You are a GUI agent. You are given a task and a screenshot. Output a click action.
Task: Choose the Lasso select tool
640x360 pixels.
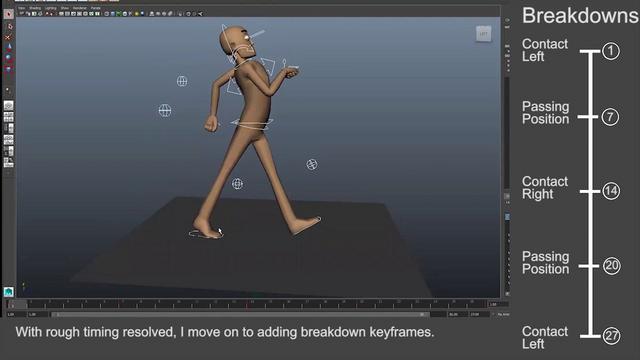(9, 27)
